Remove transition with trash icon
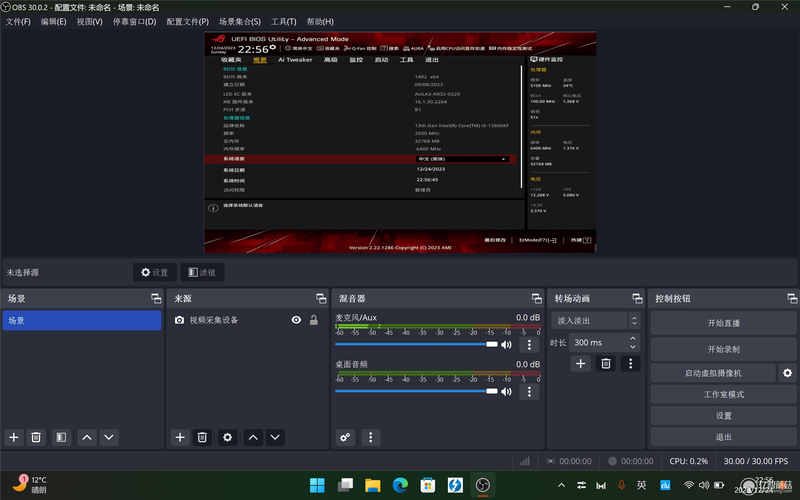The image size is (800, 500). [606, 363]
